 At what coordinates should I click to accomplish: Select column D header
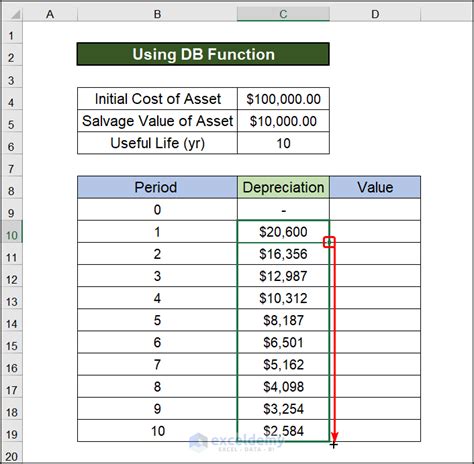click(375, 14)
